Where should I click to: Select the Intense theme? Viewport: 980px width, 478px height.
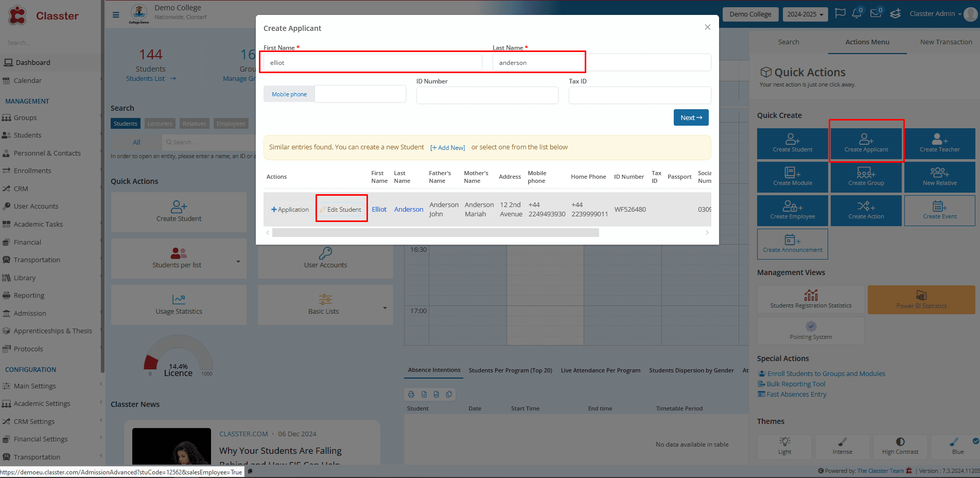tap(842, 447)
